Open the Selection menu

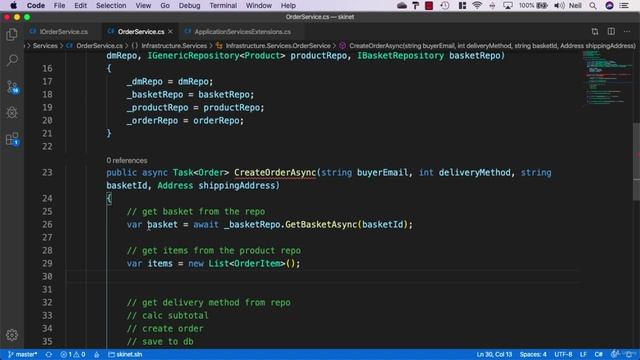pos(111,5)
